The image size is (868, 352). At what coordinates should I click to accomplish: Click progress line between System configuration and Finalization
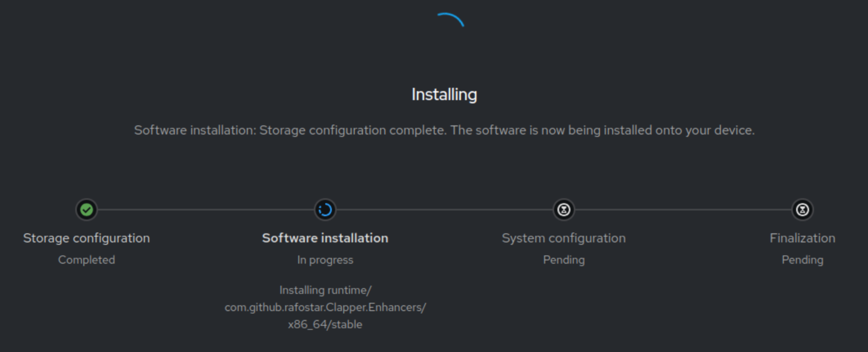coord(683,210)
